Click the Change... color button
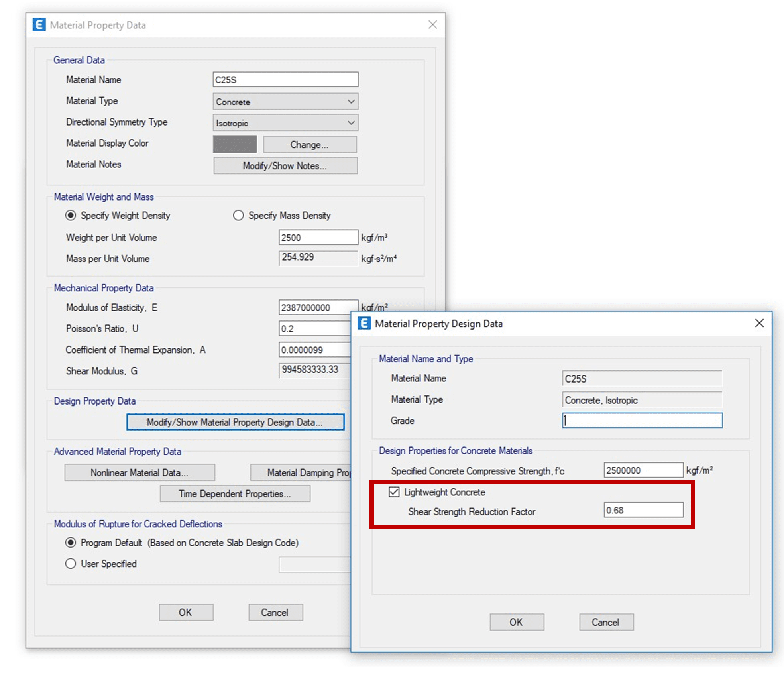The image size is (784, 690). tap(310, 145)
